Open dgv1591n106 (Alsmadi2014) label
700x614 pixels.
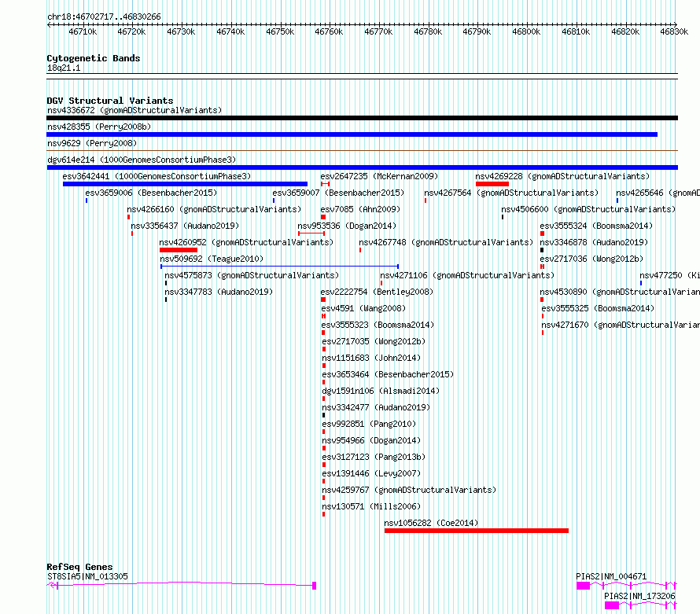(x=381, y=391)
